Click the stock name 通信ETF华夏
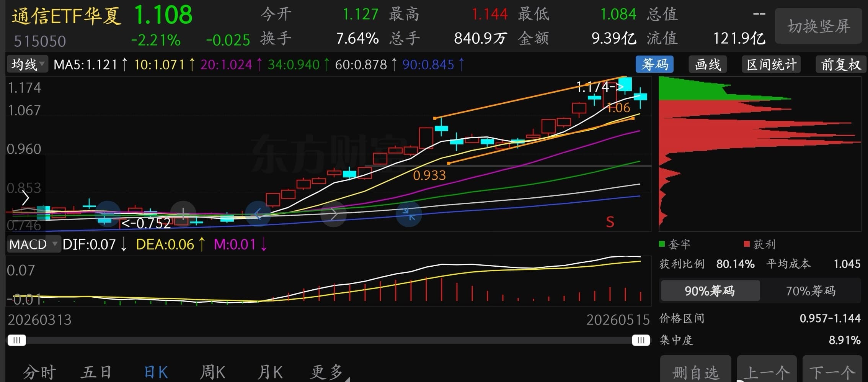The height and width of the screenshot is (382, 868). [67, 16]
